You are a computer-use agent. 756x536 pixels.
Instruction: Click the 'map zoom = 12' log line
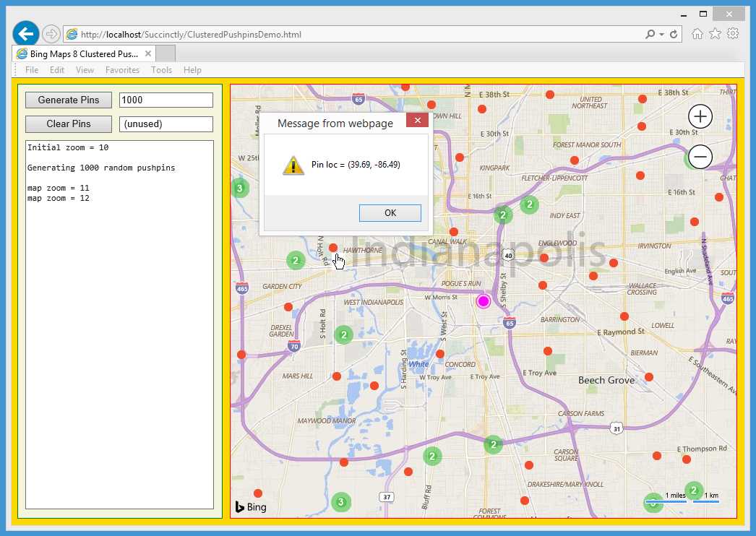59,198
